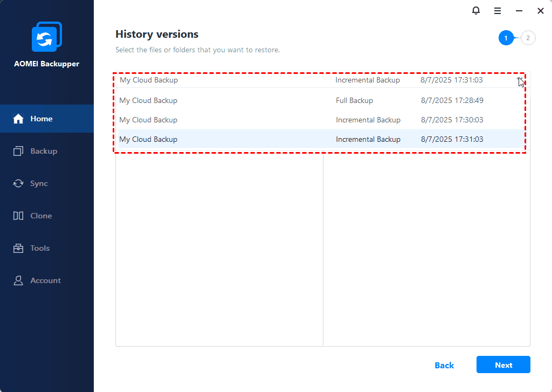The image size is (552, 392).
Task: Click the Tools toolbox icon
Action: (x=18, y=248)
